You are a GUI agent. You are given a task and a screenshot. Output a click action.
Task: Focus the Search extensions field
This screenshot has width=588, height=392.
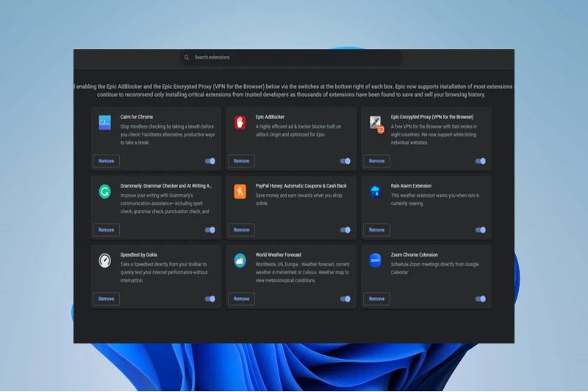291,57
